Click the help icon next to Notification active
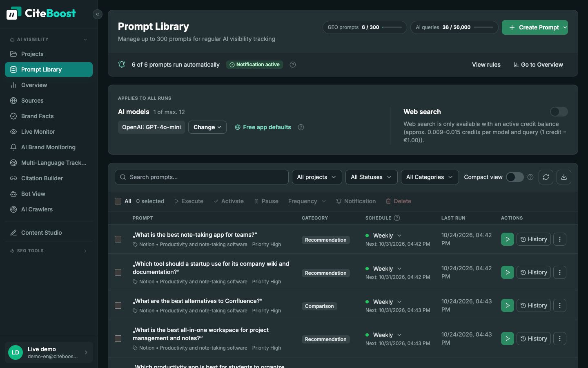588x368 pixels. point(293,65)
